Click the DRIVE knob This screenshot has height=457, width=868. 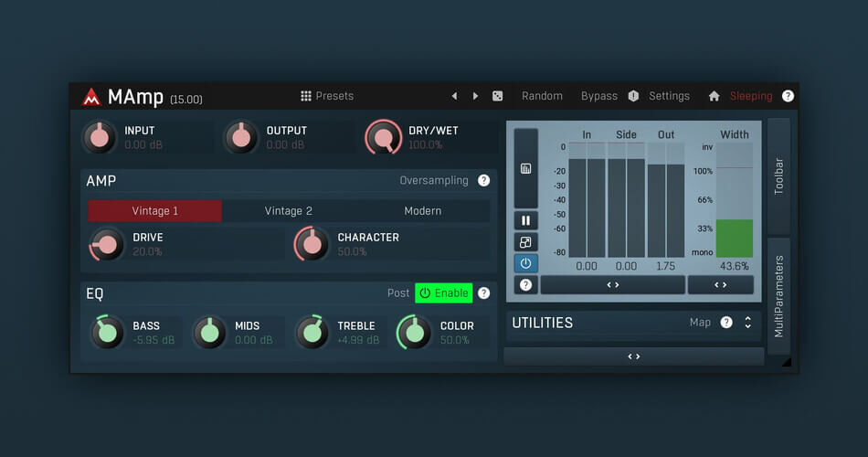click(107, 244)
